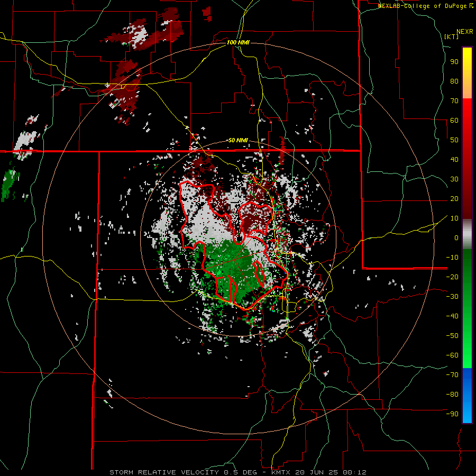476x476 pixels.
Task: Click the red band of the velocity color bar
Action: coord(467,159)
